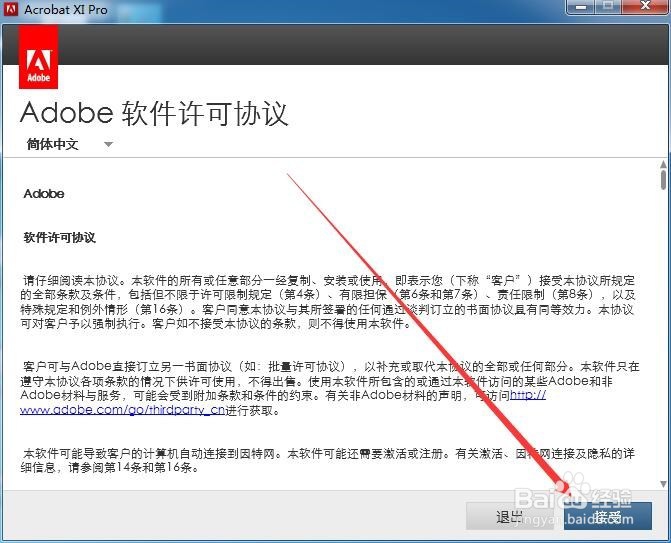671x543 pixels.
Task: Click the Acrobat title bar icon
Action: 11,9
